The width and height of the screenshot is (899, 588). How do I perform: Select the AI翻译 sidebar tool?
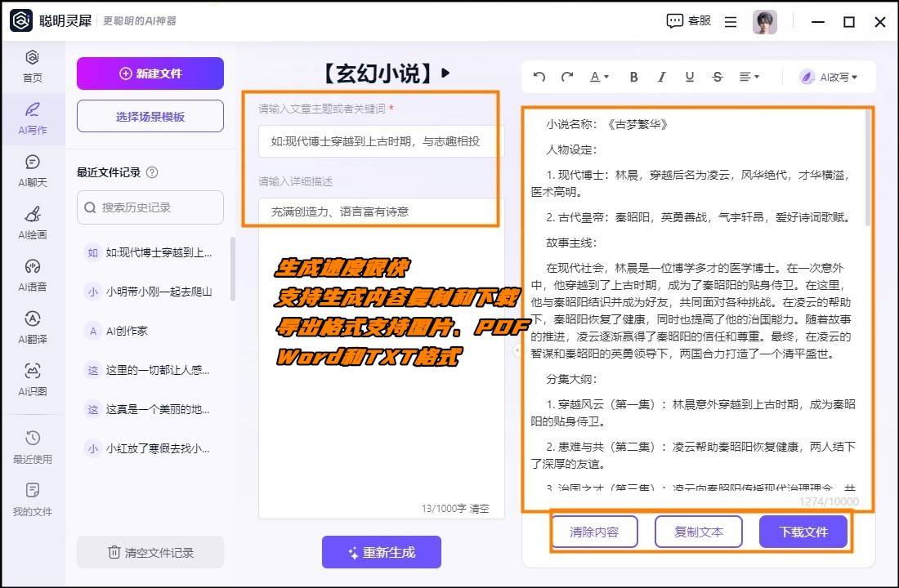(32, 323)
